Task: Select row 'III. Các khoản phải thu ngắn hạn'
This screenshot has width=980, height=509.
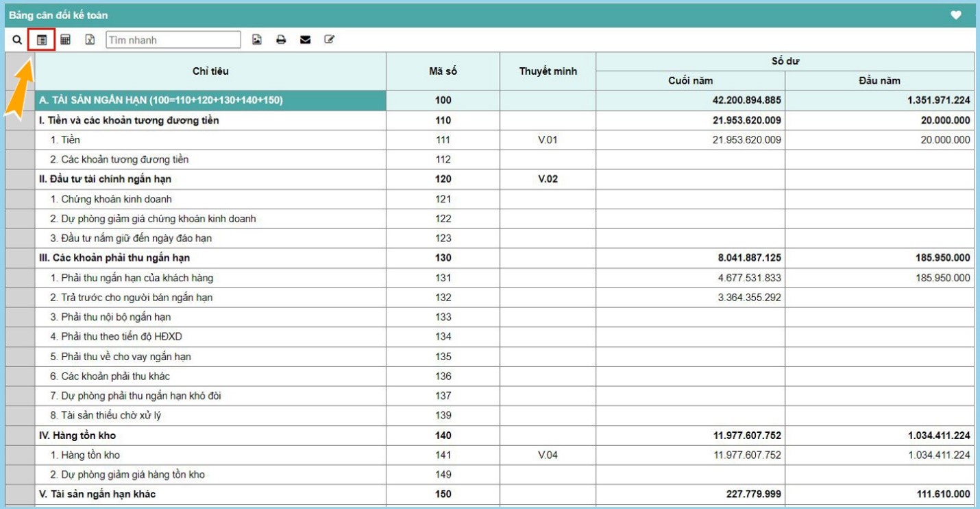Action: (114, 258)
